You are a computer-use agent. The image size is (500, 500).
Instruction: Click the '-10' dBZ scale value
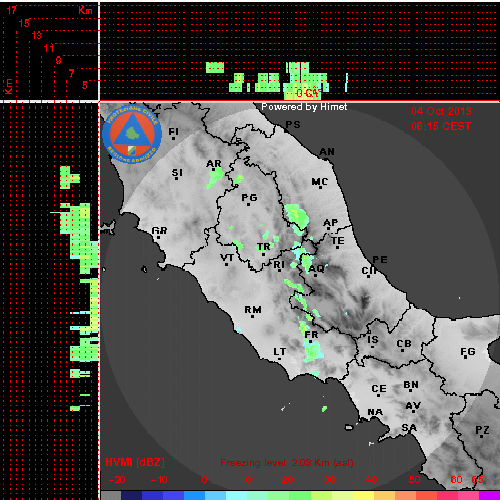[x=159, y=480]
